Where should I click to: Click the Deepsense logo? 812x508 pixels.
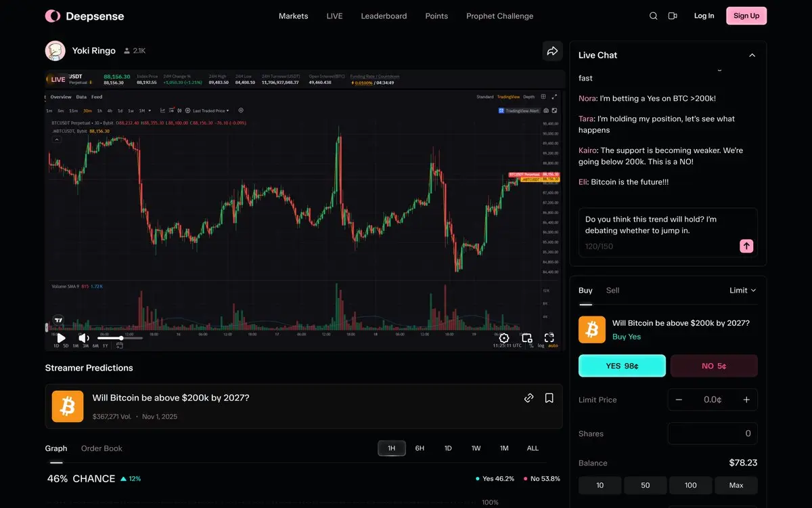pyautogui.click(x=85, y=16)
